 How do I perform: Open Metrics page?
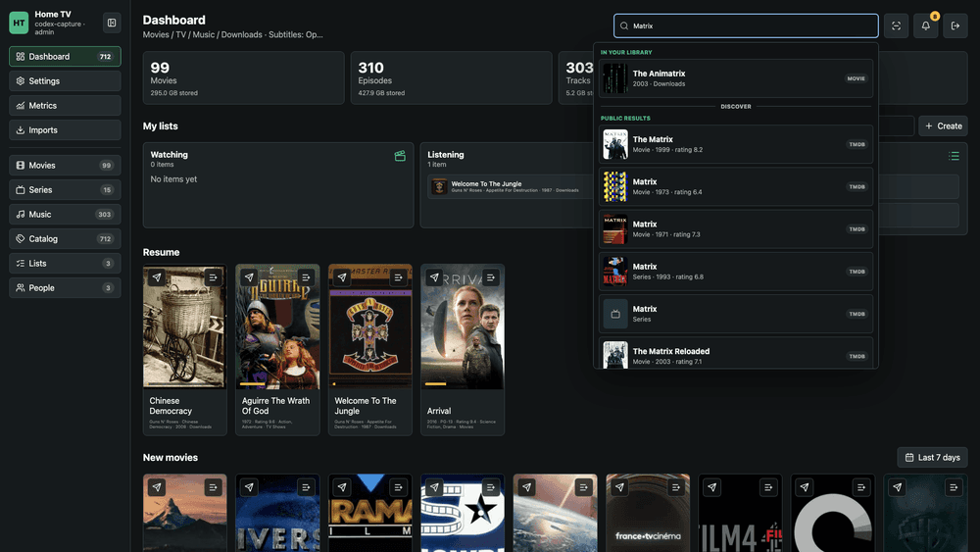[65, 106]
